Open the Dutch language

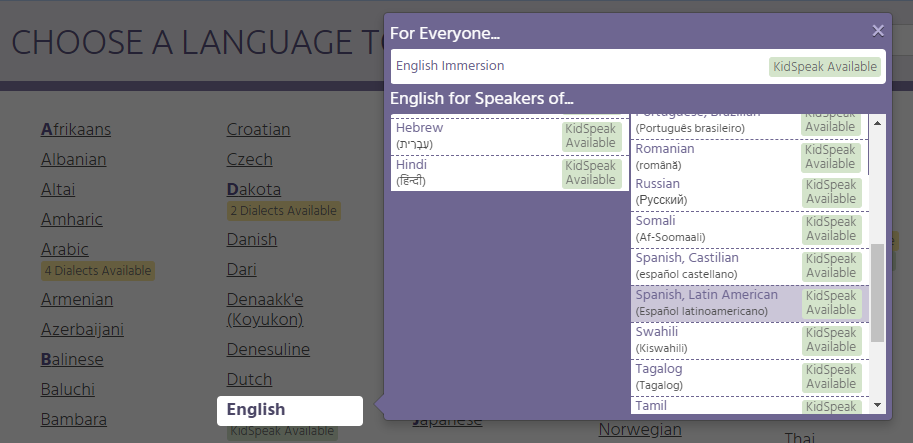click(249, 380)
